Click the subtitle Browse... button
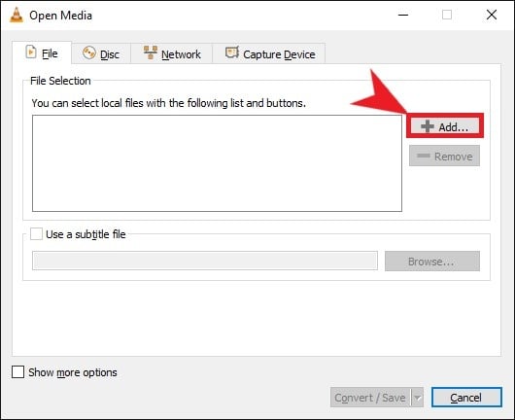This screenshot has height=420, width=515. point(432,262)
